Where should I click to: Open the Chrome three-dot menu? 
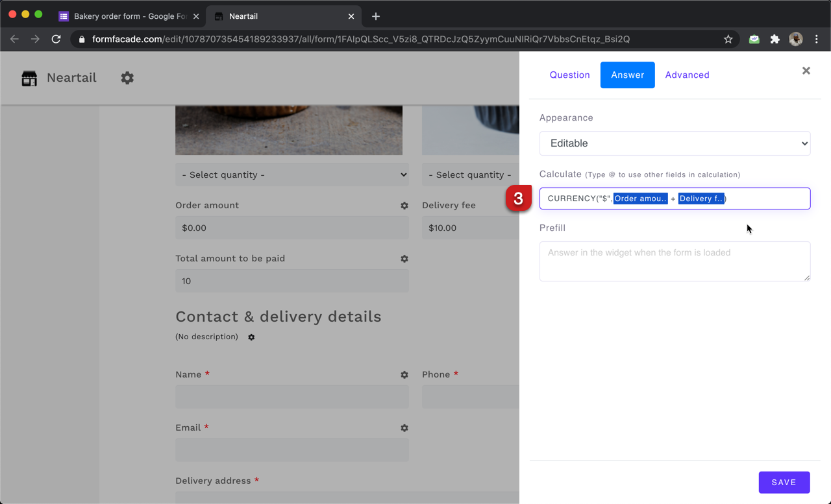click(x=817, y=39)
